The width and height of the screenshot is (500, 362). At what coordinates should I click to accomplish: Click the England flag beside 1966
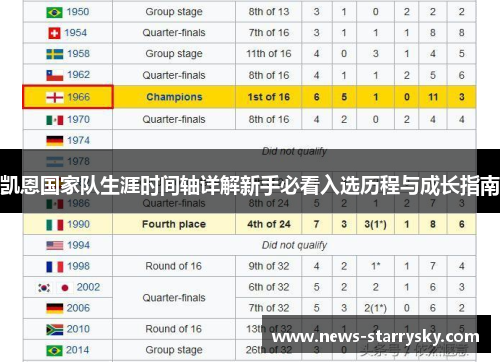click(x=55, y=97)
